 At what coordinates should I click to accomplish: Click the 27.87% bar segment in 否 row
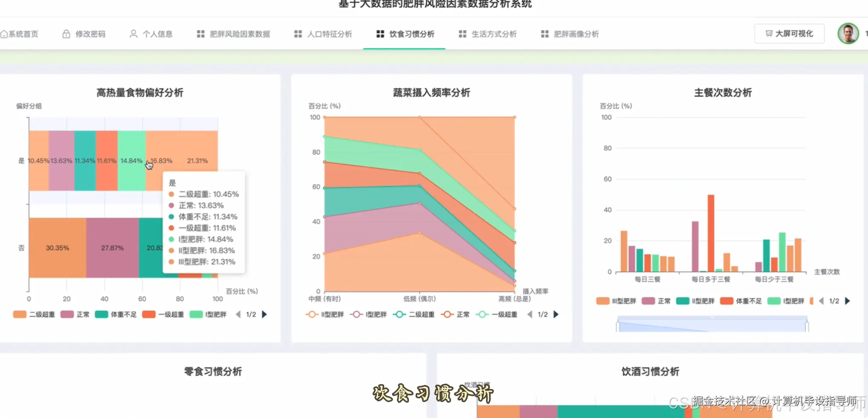coord(112,248)
